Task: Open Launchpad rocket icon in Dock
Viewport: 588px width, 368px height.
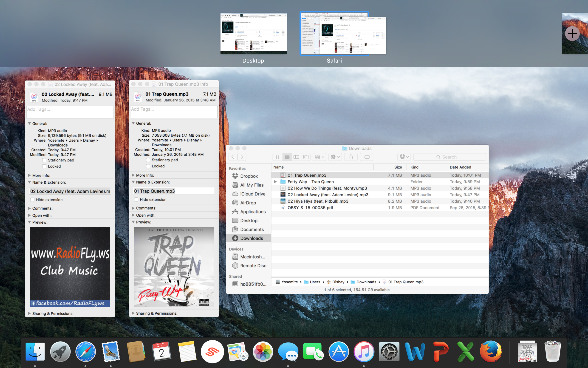Action: click(60, 352)
